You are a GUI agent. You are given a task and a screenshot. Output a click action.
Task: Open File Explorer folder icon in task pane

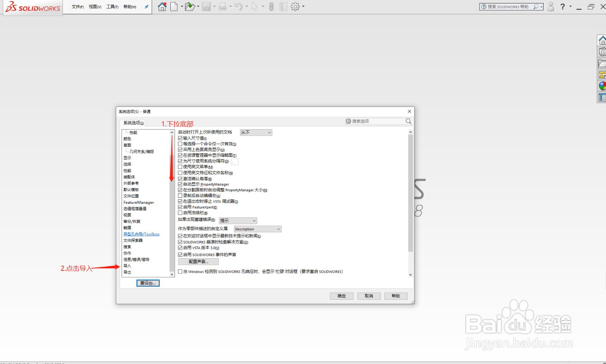pyautogui.click(x=602, y=63)
